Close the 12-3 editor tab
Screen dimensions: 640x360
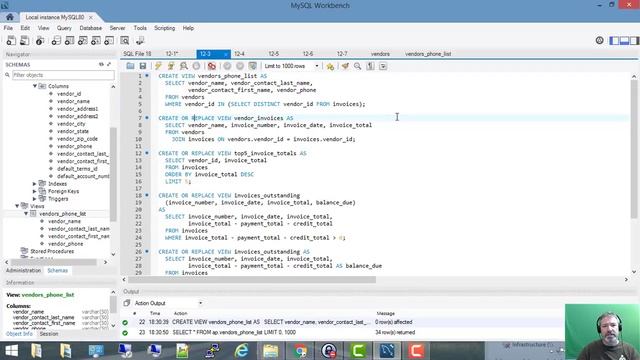tap(225, 54)
